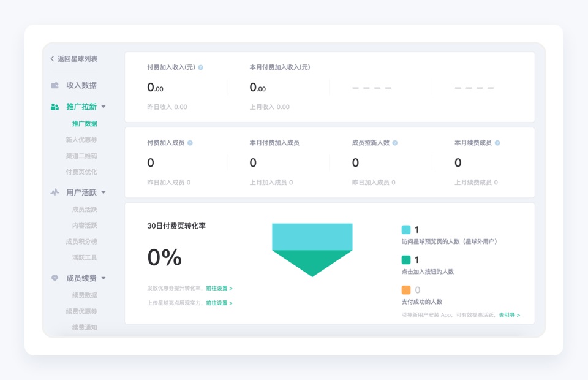Click the 推广拉新 people icon
The image size is (588, 380).
tap(55, 107)
